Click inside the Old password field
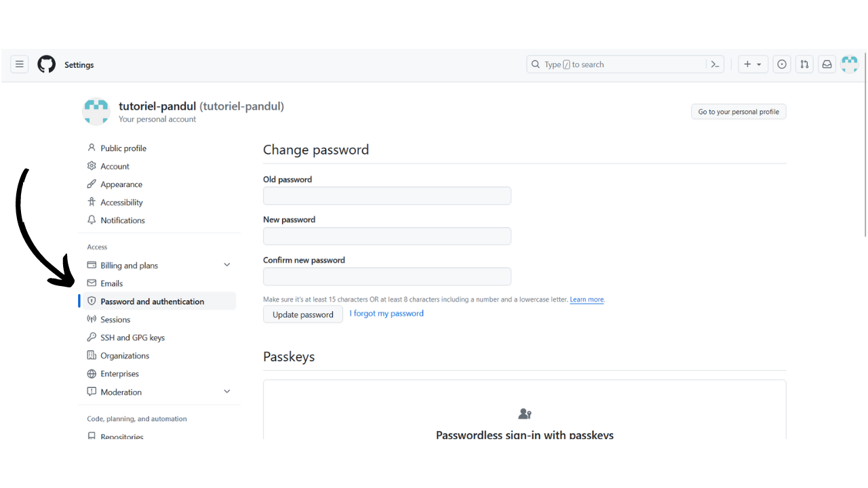This screenshot has width=868, height=488. (x=387, y=195)
